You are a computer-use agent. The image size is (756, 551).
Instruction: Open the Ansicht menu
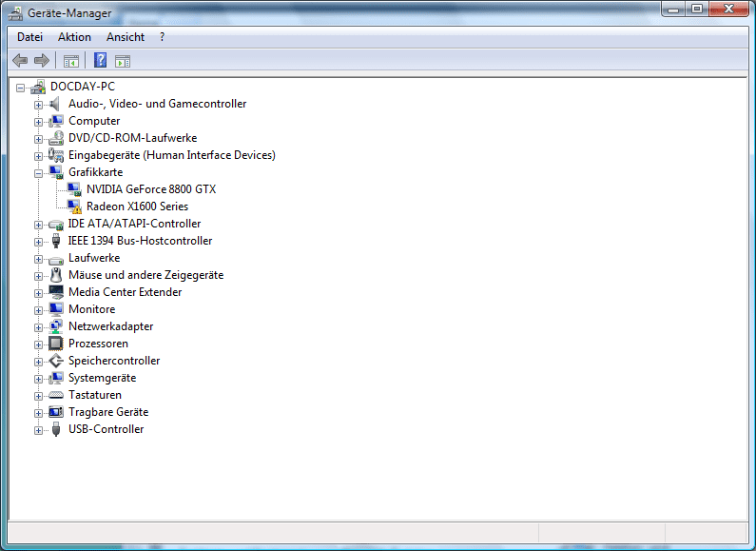126,37
